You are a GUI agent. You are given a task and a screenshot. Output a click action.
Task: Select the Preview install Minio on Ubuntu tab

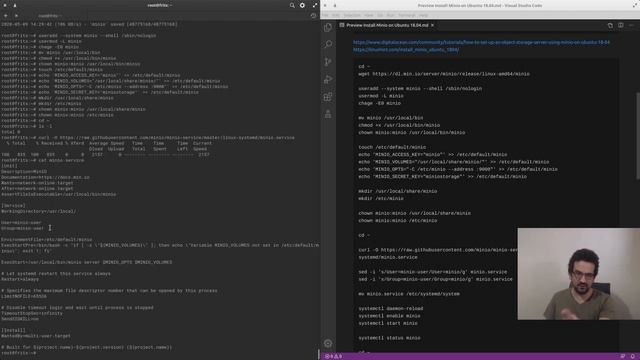coord(387,25)
